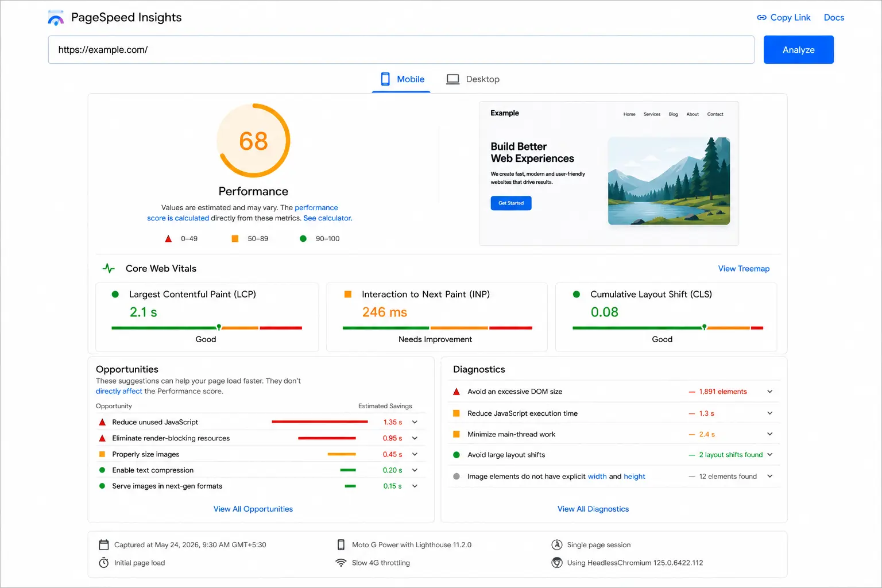The image size is (882, 588).
Task: Click the Core Web Vitals pulse icon
Action: [109, 268]
